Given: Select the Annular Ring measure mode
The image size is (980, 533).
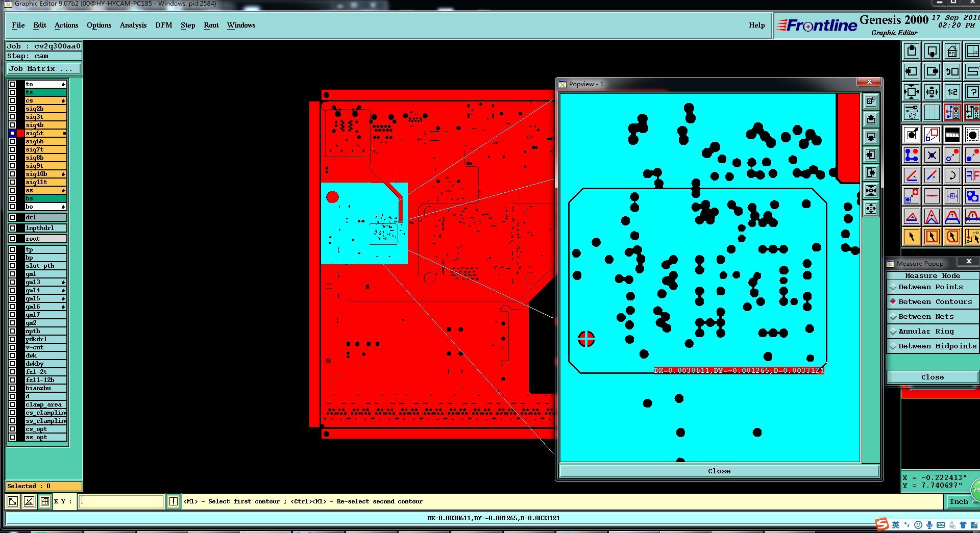Looking at the screenshot, I should 933,332.
